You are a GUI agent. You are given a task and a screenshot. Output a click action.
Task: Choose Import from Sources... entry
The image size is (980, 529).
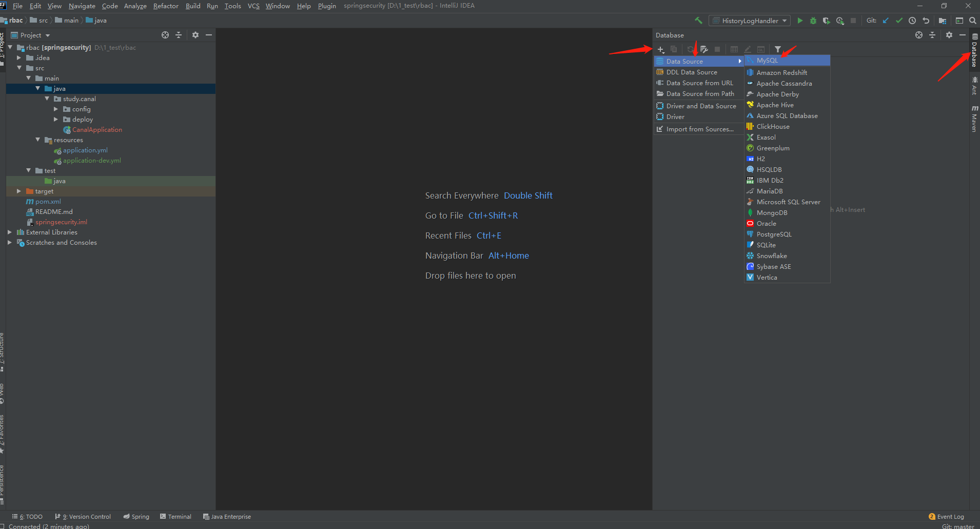click(699, 129)
